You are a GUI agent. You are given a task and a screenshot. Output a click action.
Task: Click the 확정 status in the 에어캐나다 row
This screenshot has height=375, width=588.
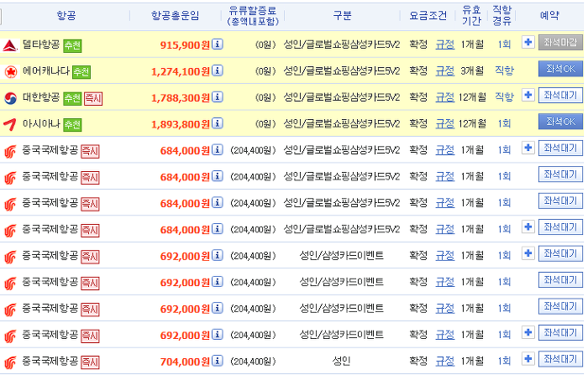418,70
